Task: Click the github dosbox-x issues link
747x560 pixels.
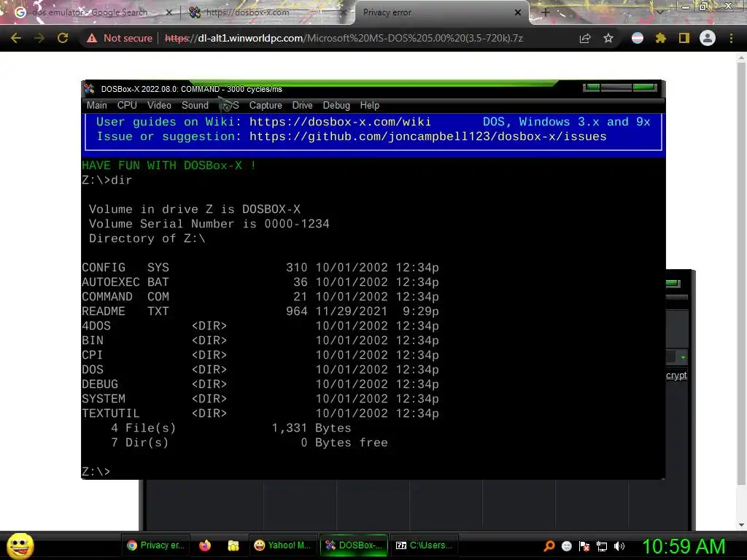Action: [x=427, y=136]
